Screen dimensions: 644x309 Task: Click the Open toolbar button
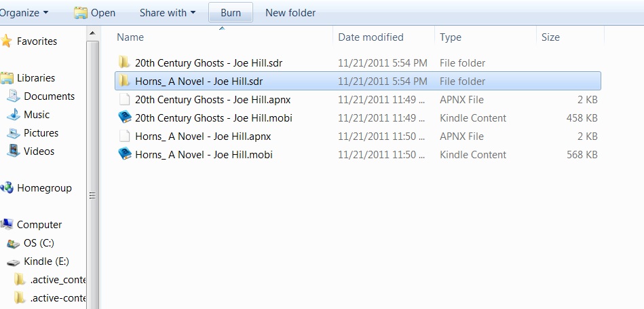pos(94,12)
